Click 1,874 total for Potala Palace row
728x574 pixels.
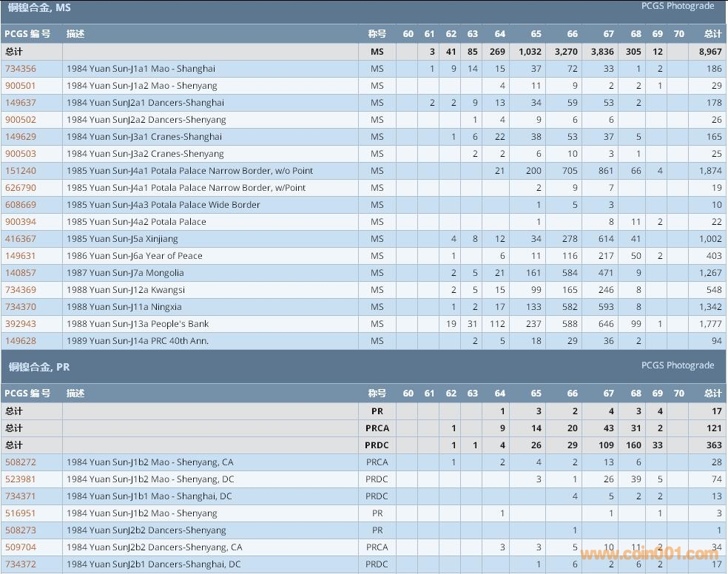pos(710,171)
